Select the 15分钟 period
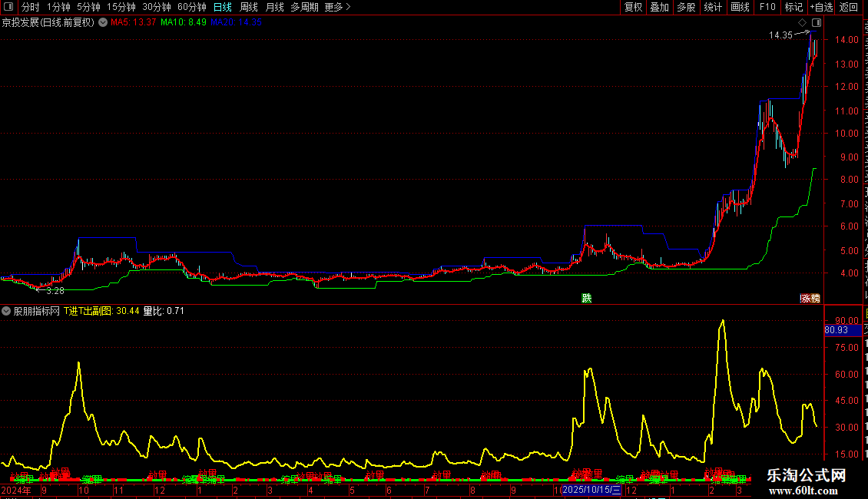This screenshot has height=499, width=868. [x=121, y=7]
